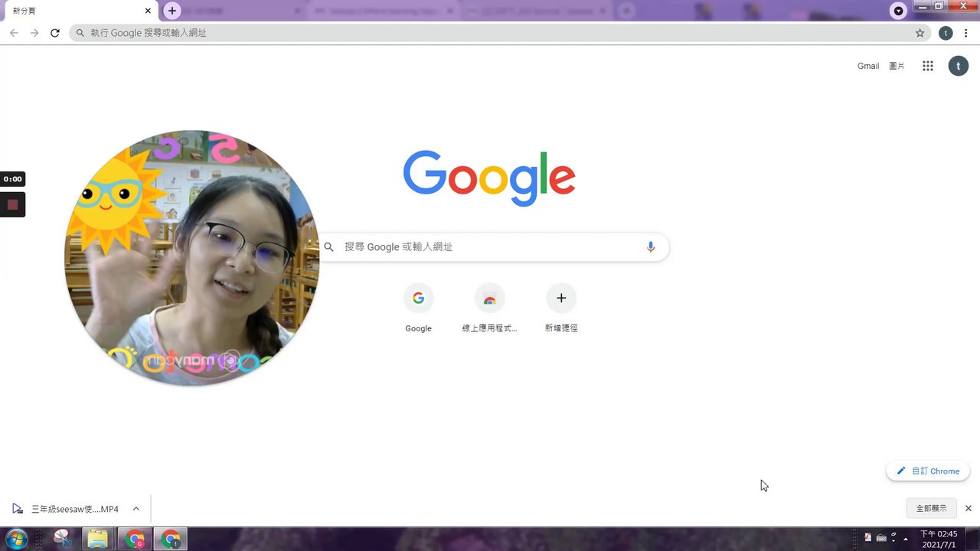Open the Google apps grid
Screen dimensions: 980x551
coord(928,66)
